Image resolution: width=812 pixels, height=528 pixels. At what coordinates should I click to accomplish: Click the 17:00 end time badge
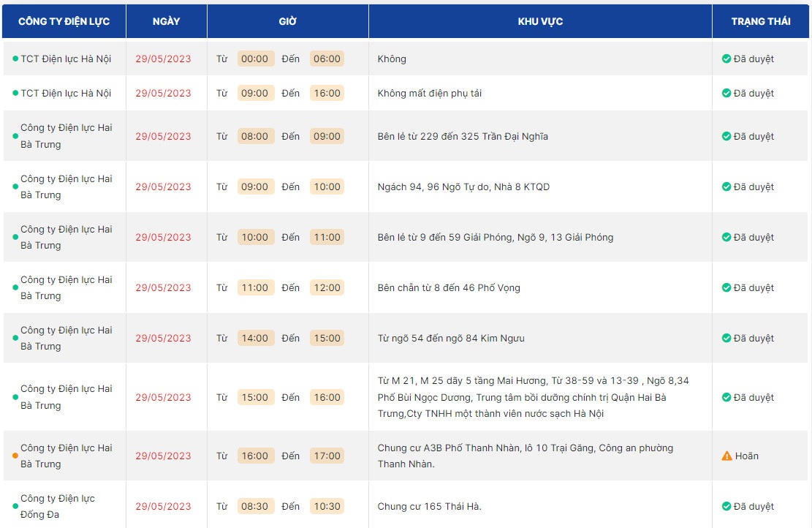click(327, 456)
